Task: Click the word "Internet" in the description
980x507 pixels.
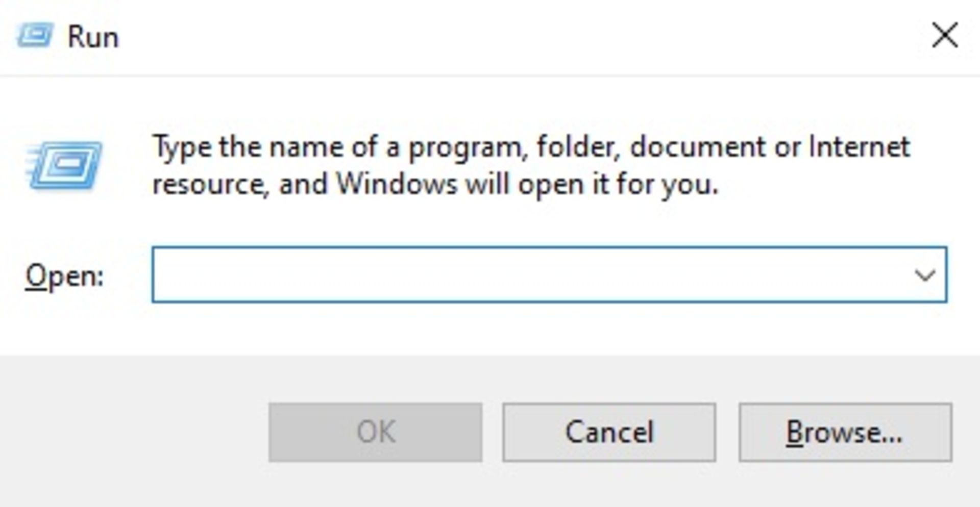Action: click(x=860, y=147)
